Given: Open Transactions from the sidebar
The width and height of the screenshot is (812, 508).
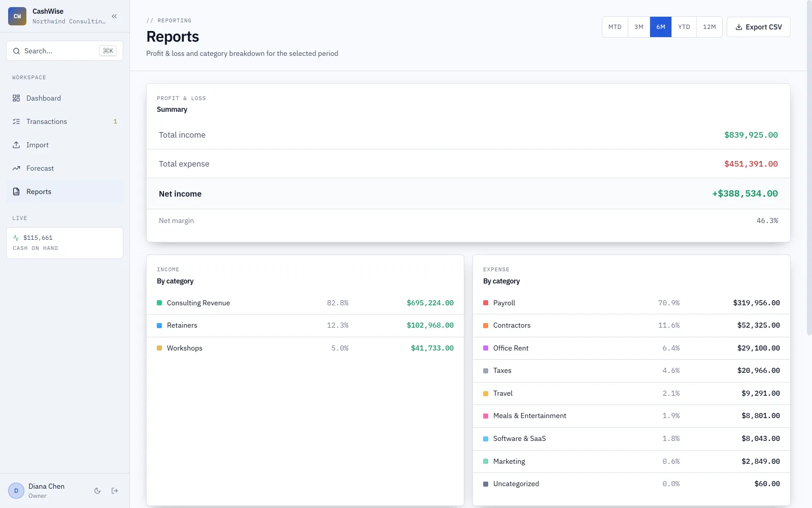Looking at the screenshot, I should coord(64,121).
